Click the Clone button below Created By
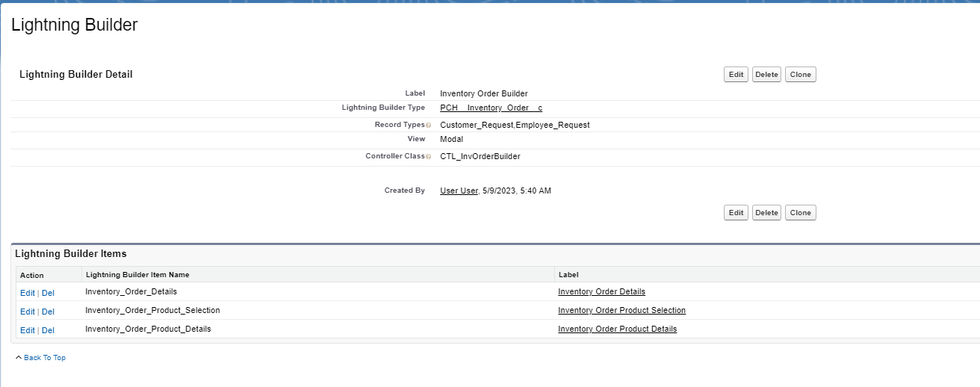980x387 pixels. [800, 213]
